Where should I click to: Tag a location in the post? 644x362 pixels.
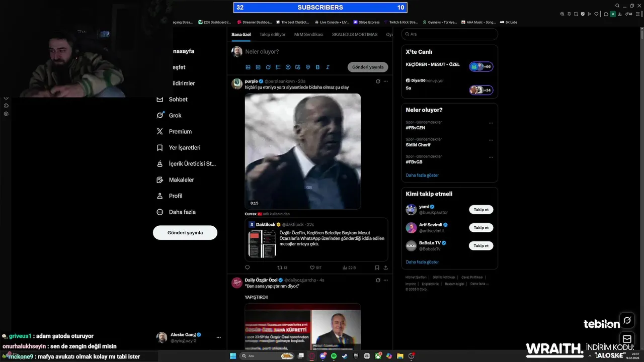(x=308, y=67)
